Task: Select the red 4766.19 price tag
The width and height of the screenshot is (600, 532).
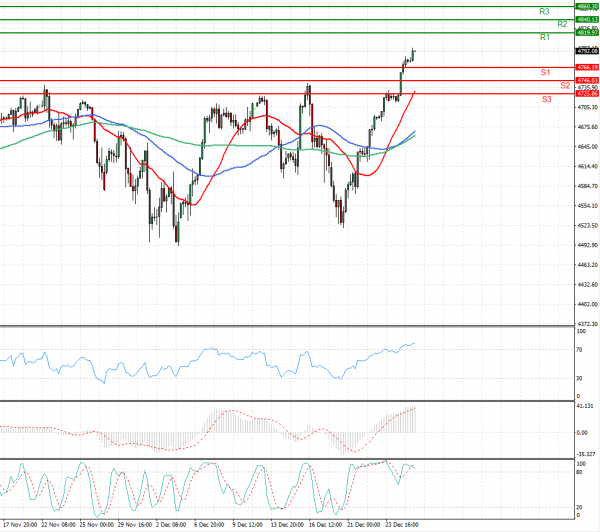Action: [x=587, y=67]
